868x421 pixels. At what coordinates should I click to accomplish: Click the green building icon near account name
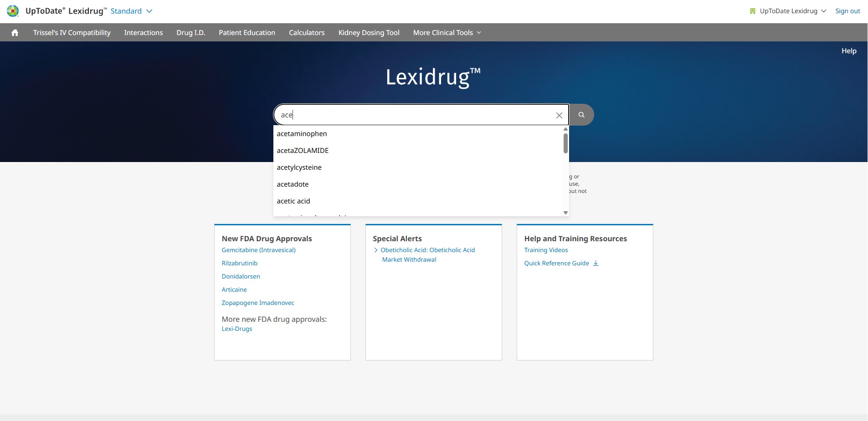click(752, 11)
